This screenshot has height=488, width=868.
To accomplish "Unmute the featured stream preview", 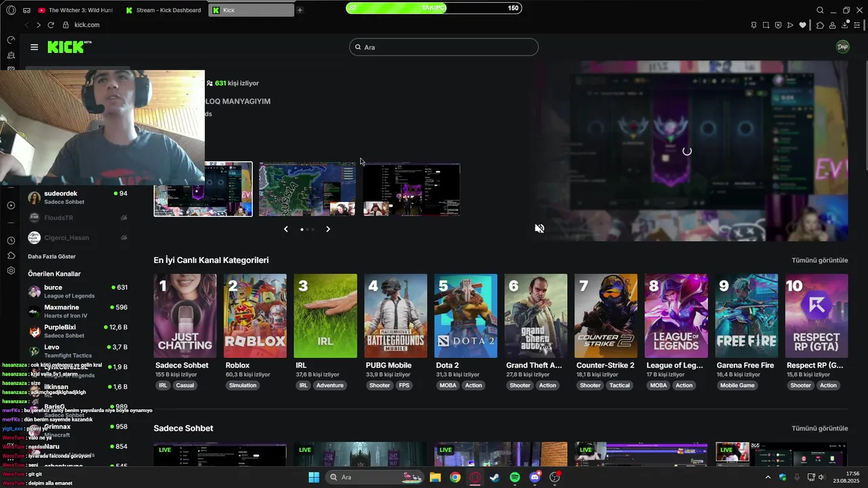I will (x=539, y=228).
